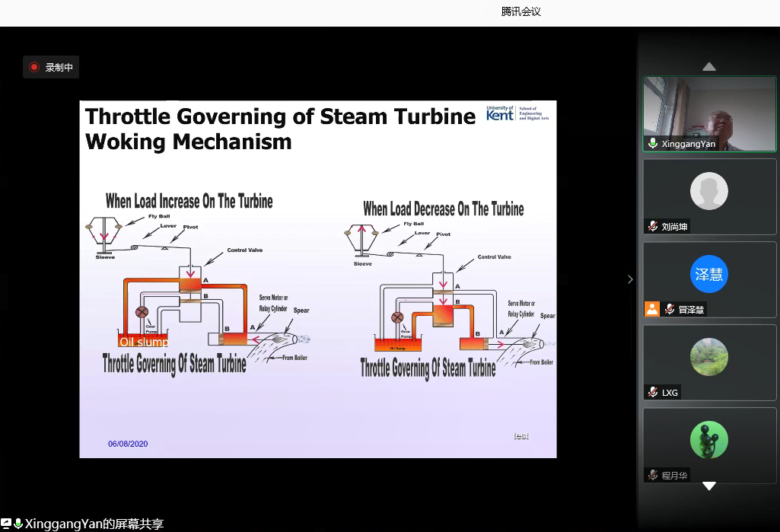Select XinggangYan's video thumbnail
780x532 pixels.
click(709, 113)
